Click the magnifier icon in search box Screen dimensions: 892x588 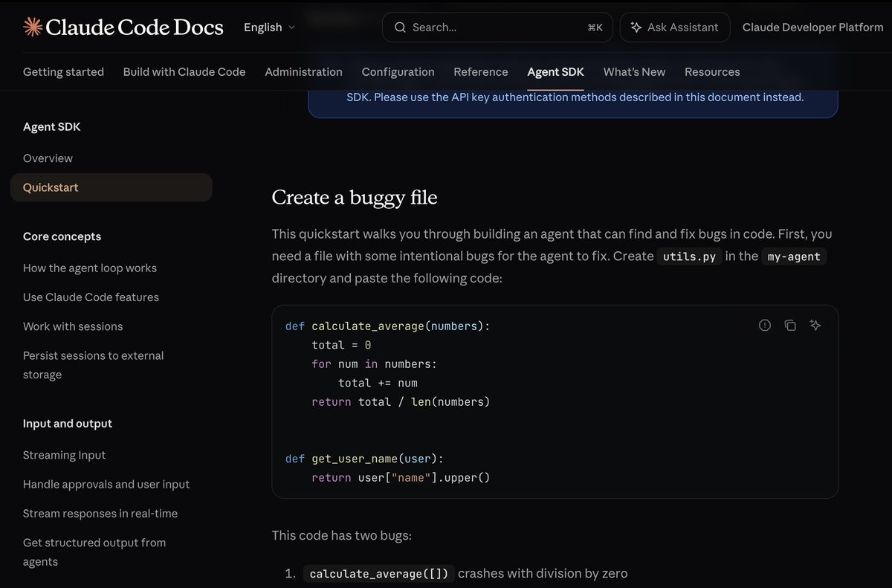pyautogui.click(x=400, y=28)
